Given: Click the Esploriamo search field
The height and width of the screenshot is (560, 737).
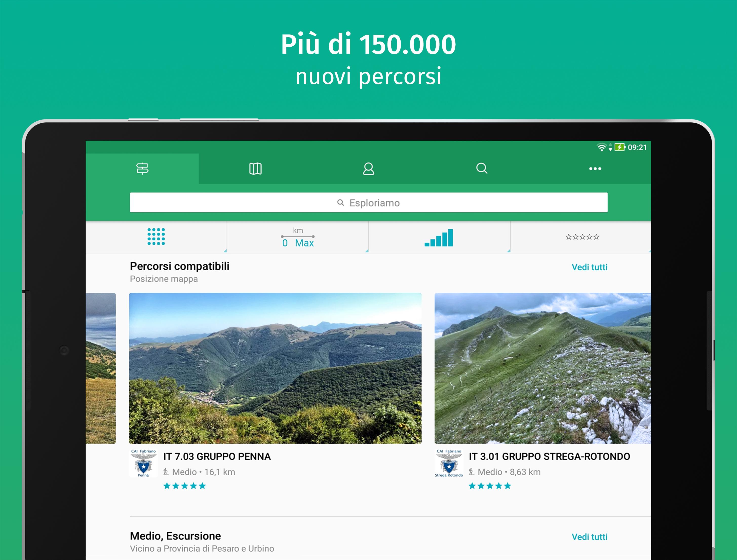Looking at the screenshot, I should tap(368, 202).
